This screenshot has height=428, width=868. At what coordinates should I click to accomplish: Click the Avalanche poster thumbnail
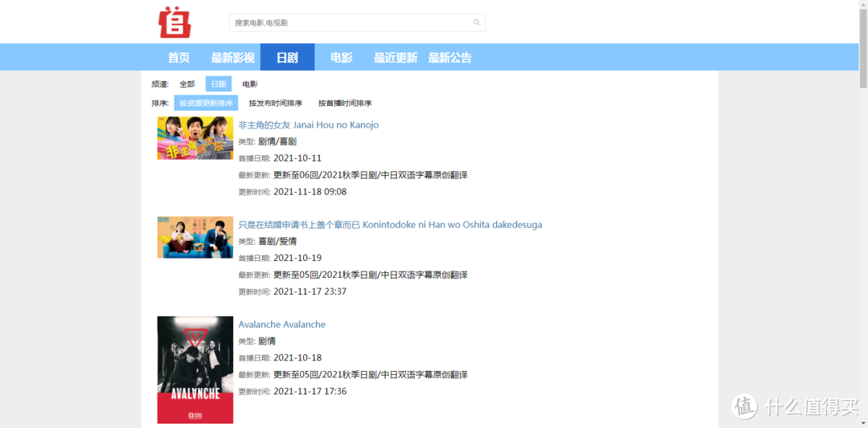194,370
